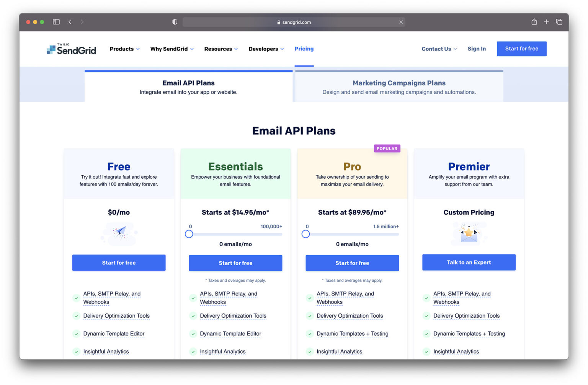This screenshot has height=385, width=588.
Task: Open the Developers dropdown
Action: [x=266, y=49]
